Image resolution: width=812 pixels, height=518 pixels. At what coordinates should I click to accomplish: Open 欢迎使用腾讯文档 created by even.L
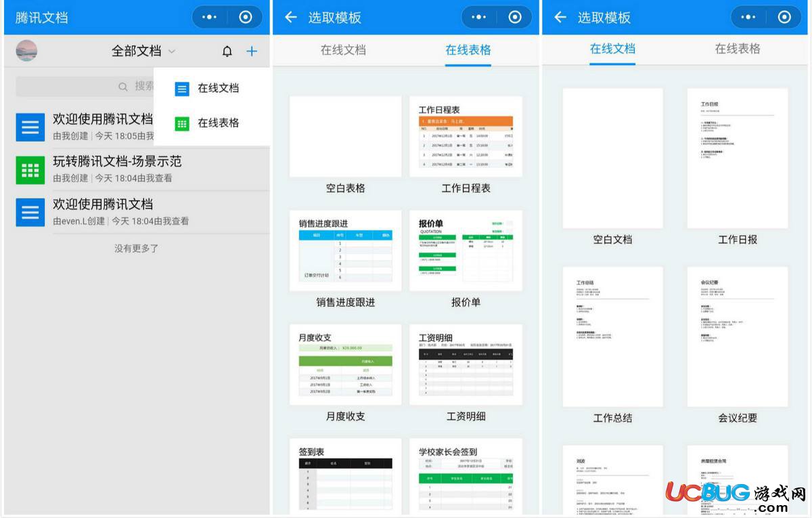tap(103, 204)
